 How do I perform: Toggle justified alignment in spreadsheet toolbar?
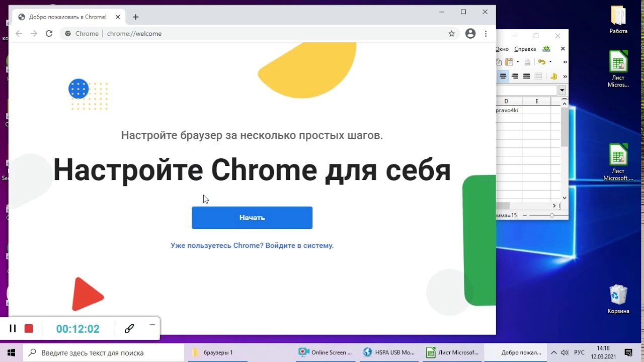coord(526,76)
